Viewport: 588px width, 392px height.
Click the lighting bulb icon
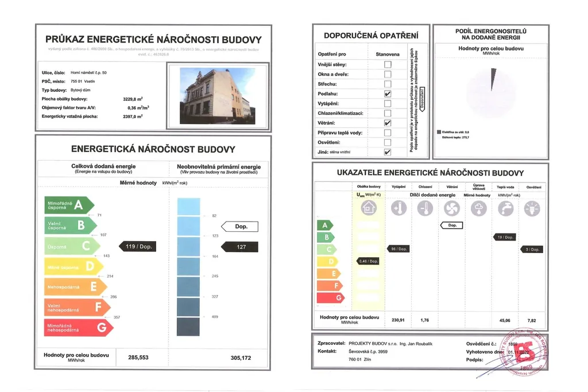click(532, 209)
